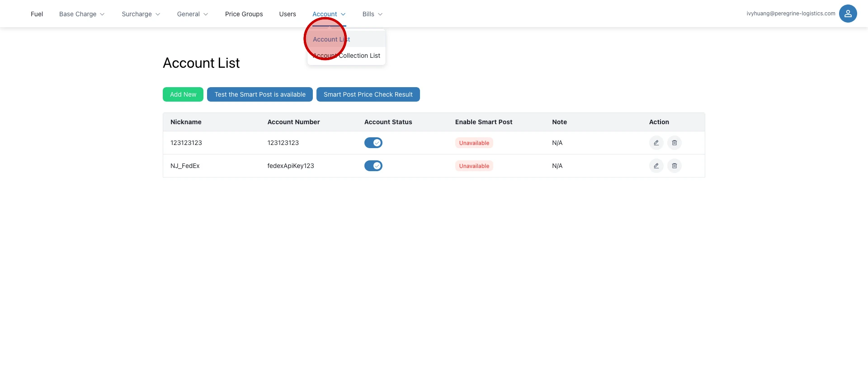Open the Users page

click(288, 14)
